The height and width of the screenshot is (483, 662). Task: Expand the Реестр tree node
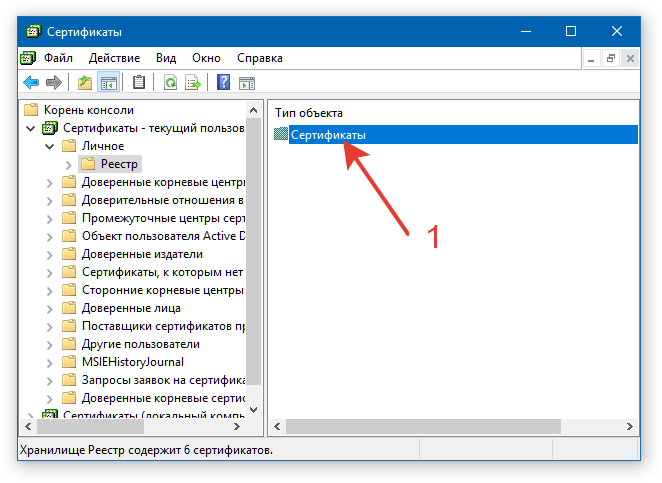pos(68,164)
